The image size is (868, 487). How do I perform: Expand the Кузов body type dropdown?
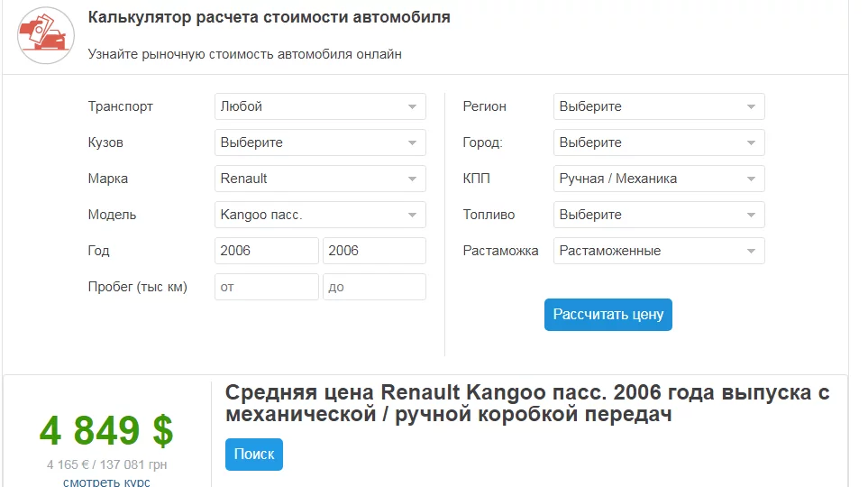(320, 142)
